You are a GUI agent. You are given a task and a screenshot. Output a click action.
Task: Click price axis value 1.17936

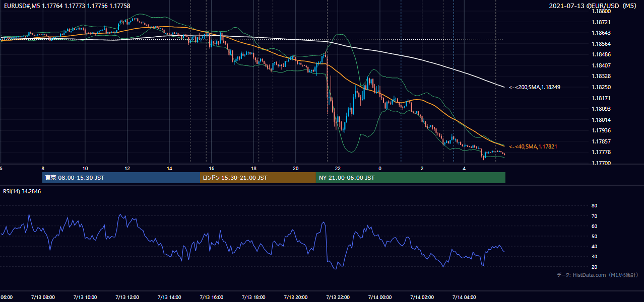click(601, 130)
